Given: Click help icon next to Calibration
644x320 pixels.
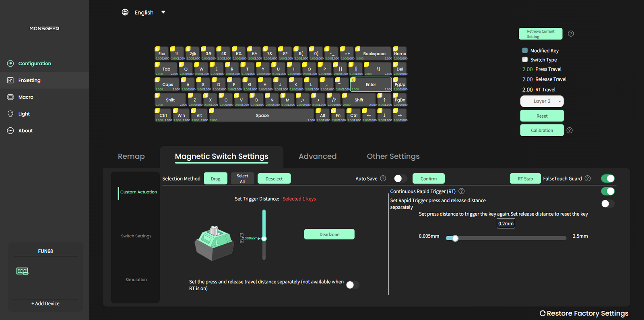Looking at the screenshot, I should click(570, 130).
